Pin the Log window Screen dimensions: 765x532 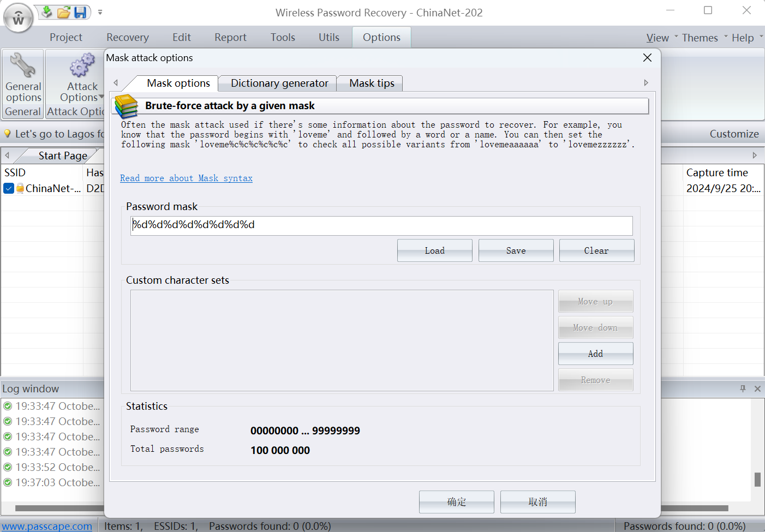743,388
